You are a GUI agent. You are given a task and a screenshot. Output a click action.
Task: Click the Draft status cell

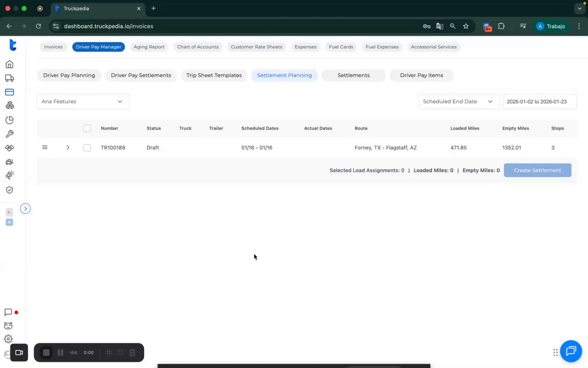(153, 148)
